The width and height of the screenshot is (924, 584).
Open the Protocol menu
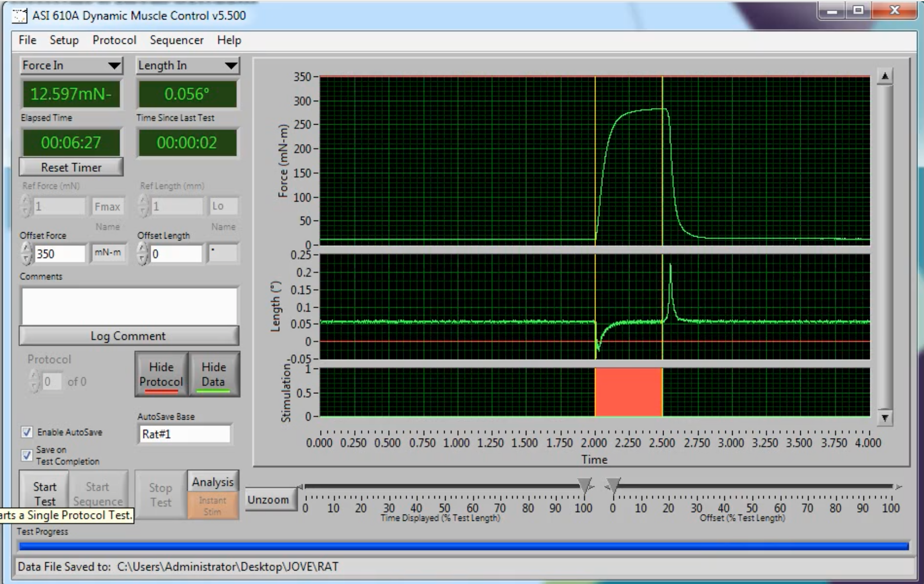114,40
